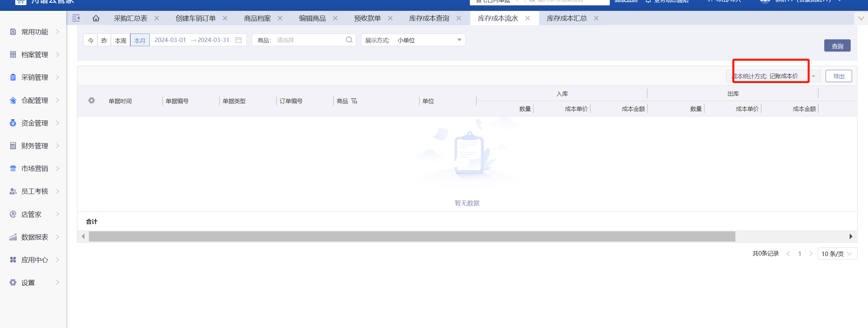Select the 今 date quick filter
Viewport: 868px width, 328px height.
pos(91,40)
